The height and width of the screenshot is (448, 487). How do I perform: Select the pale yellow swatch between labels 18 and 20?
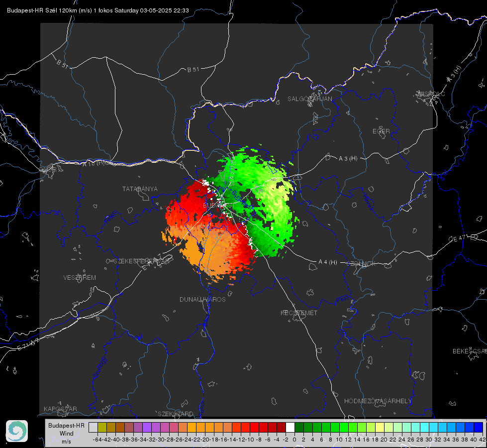point(380,427)
